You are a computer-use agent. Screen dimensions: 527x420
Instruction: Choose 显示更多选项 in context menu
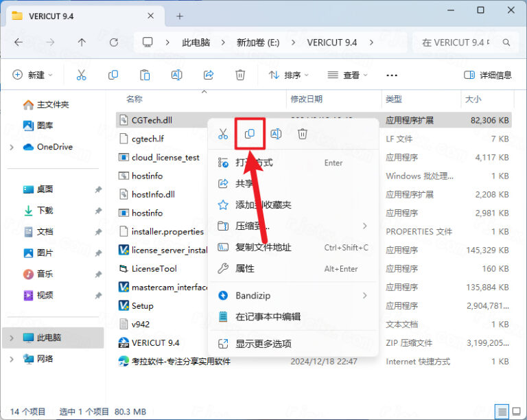click(263, 343)
